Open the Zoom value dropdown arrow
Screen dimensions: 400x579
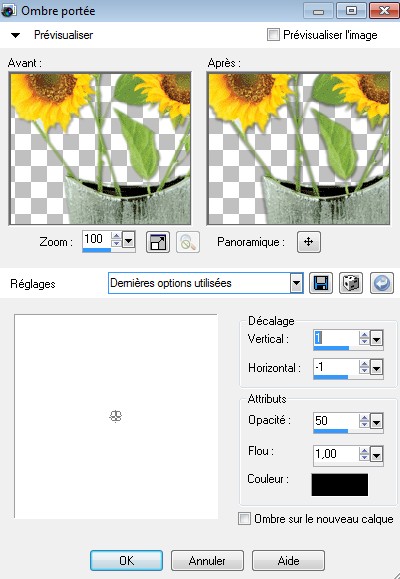pos(129,241)
